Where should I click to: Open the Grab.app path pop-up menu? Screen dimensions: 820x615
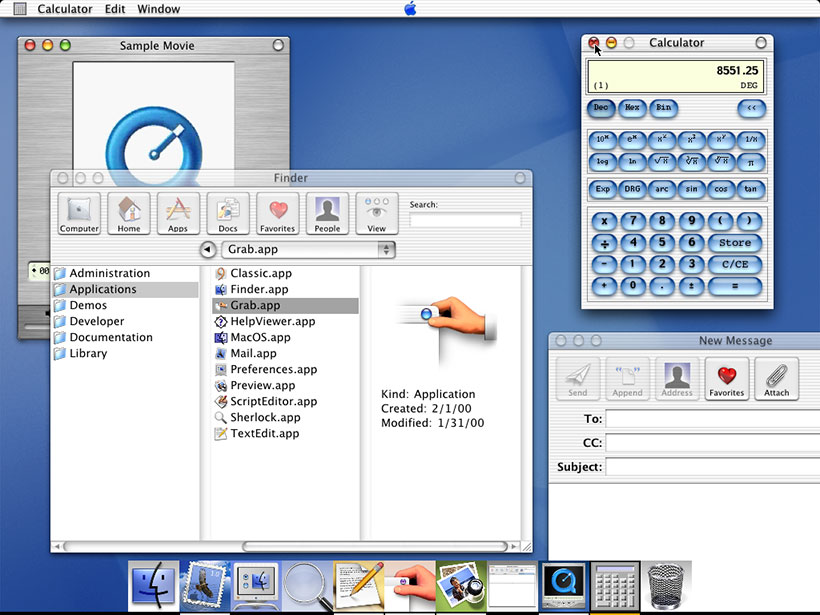click(x=308, y=249)
